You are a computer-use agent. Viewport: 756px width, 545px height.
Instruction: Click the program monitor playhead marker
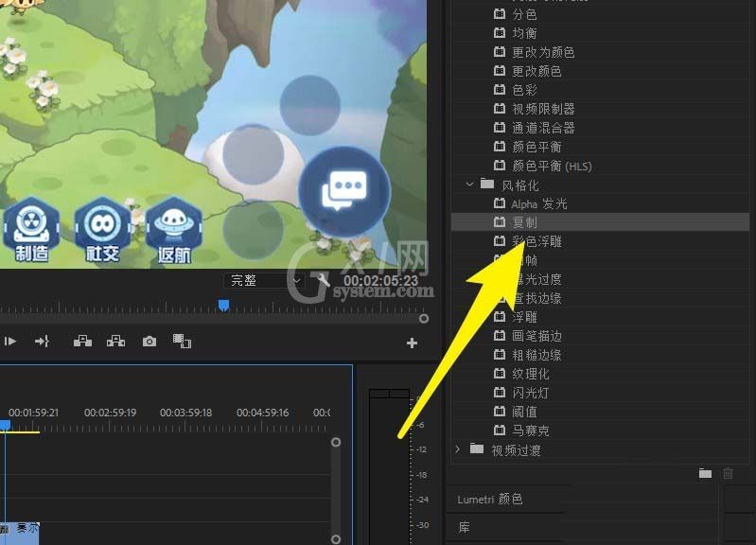(x=223, y=306)
